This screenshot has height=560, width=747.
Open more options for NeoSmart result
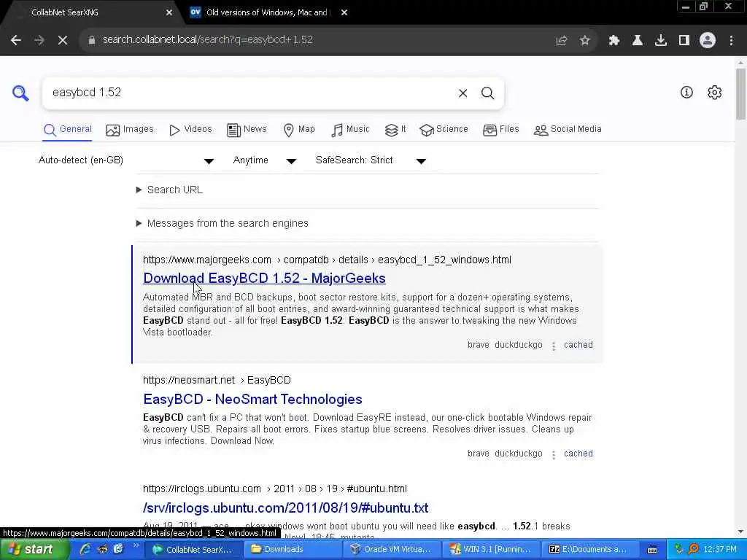554,455
